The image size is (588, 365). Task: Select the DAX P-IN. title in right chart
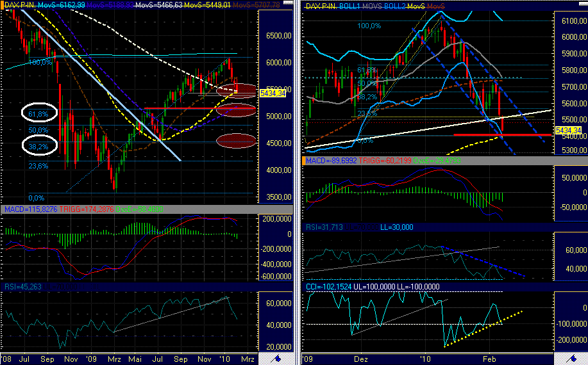(321, 6)
